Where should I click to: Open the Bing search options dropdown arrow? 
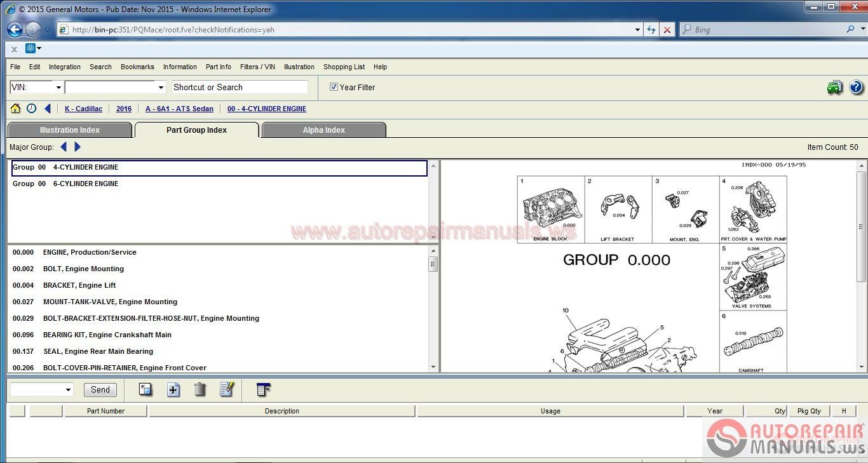tap(862, 29)
